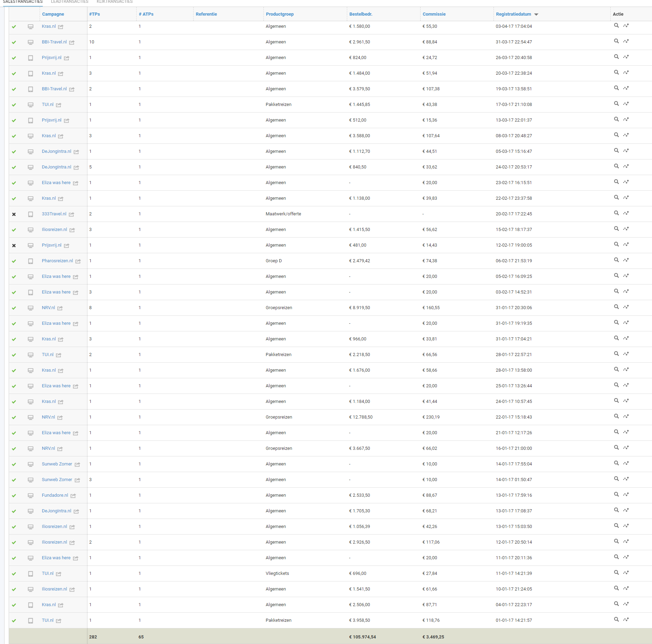Select total order amount € 105.974,54
The height and width of the screenshot is (644, 652).
coord(362,637)
